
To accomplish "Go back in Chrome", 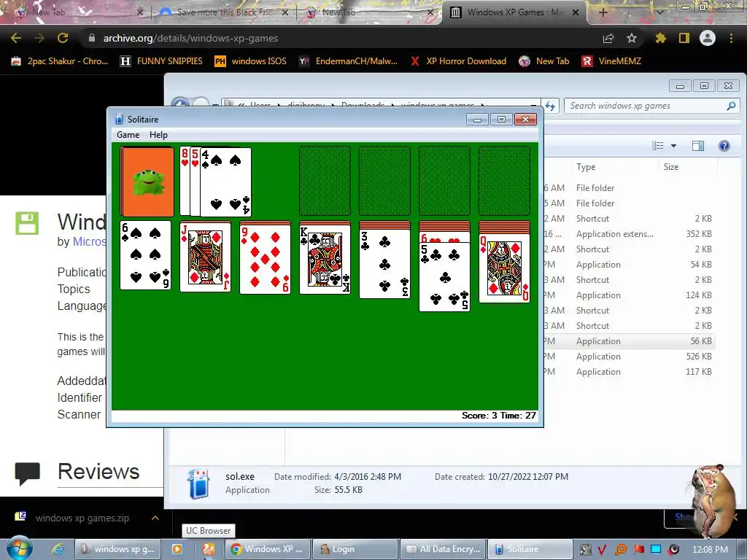I will (x=16, y=38).
